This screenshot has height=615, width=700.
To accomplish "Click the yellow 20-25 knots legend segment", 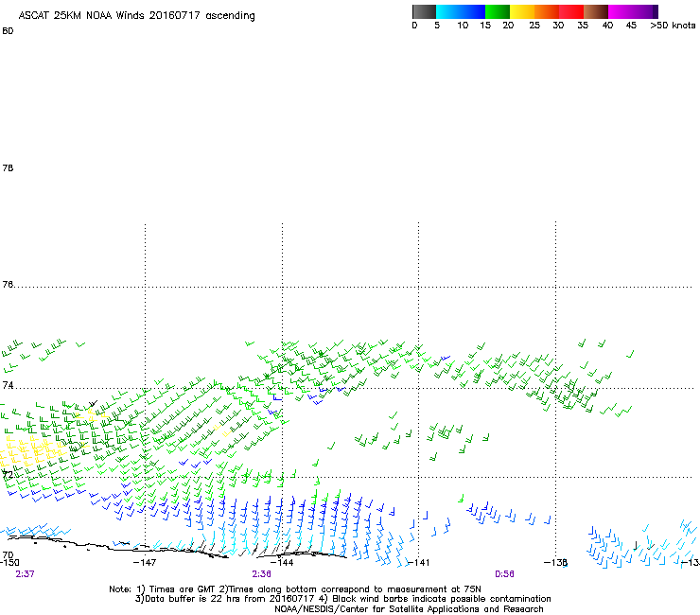I will (522, 11).
